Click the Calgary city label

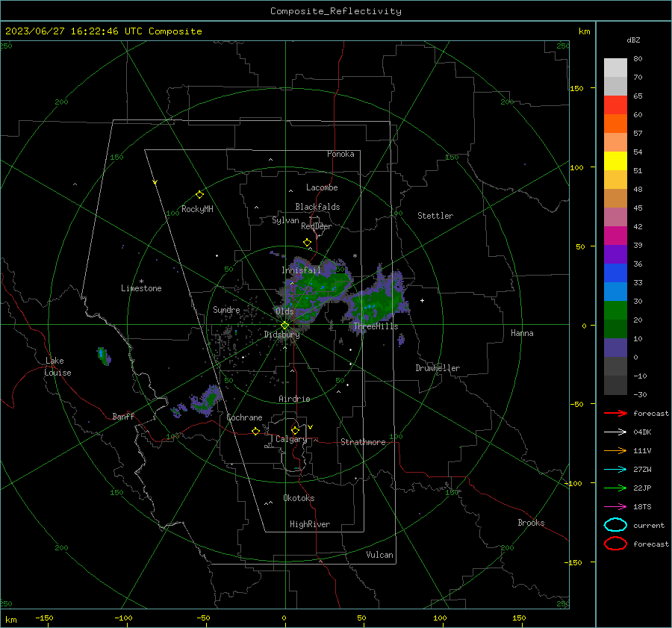pos(291,439)
